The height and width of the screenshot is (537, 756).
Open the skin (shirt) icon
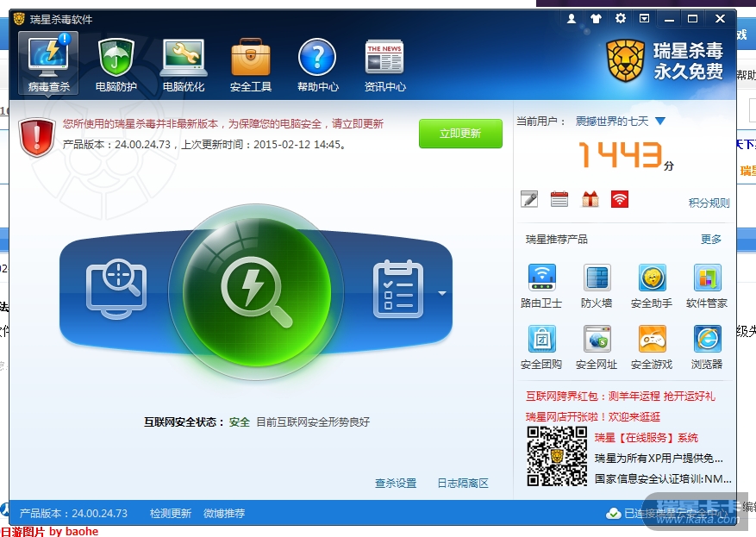coord(596,19)
